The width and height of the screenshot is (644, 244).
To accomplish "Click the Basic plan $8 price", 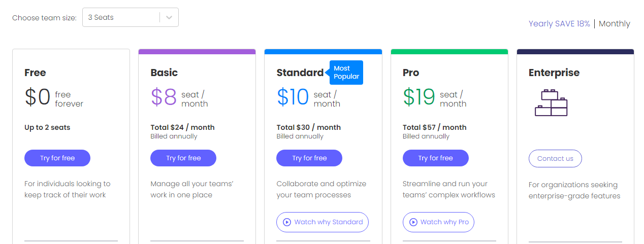I will point(164,97).
